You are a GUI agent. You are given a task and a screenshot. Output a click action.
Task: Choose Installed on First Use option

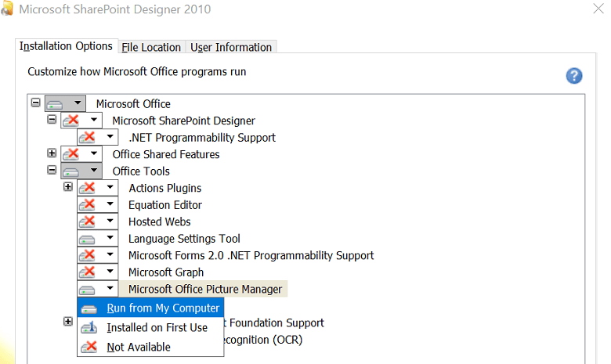157,327
